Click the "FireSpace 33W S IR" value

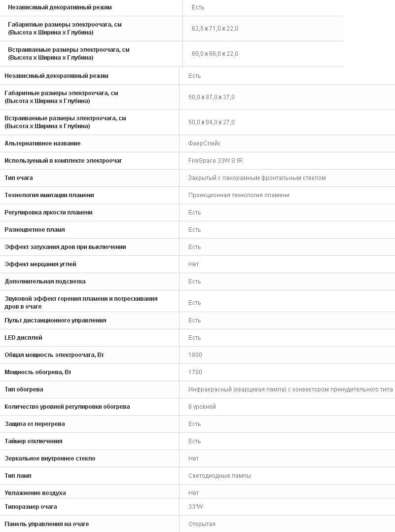(215, 161)
